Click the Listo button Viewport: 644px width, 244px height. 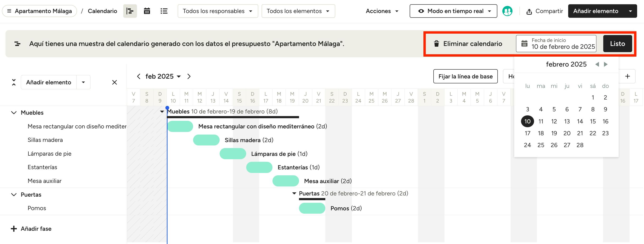[617, 44]
